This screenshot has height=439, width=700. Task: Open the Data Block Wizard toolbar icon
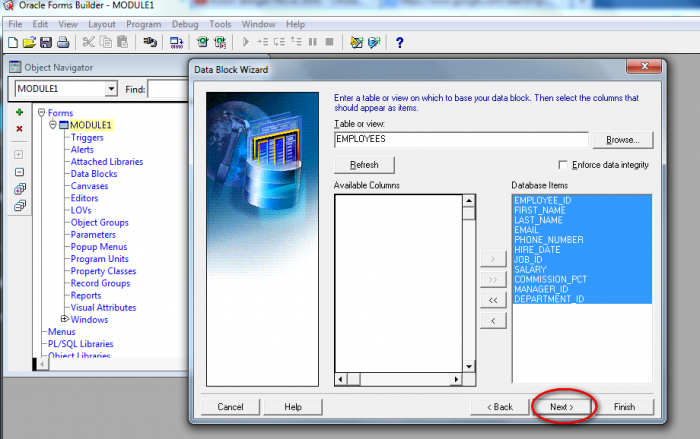[356, 42]
